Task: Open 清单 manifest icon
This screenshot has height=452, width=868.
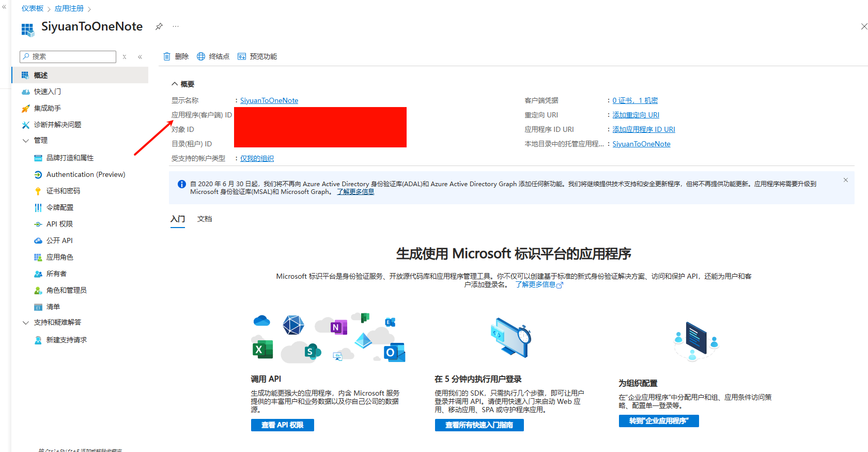Action: click(x=38, y=307)
